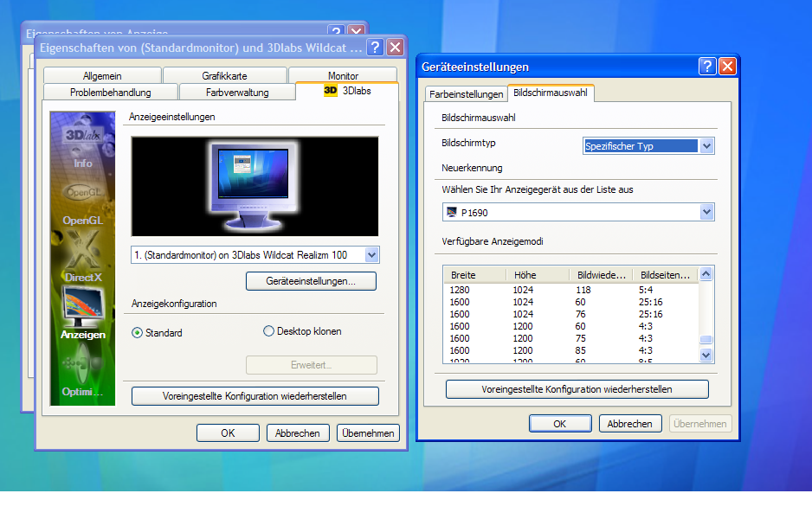Click the Geräteeinstellungen... button

pos(311,281)
